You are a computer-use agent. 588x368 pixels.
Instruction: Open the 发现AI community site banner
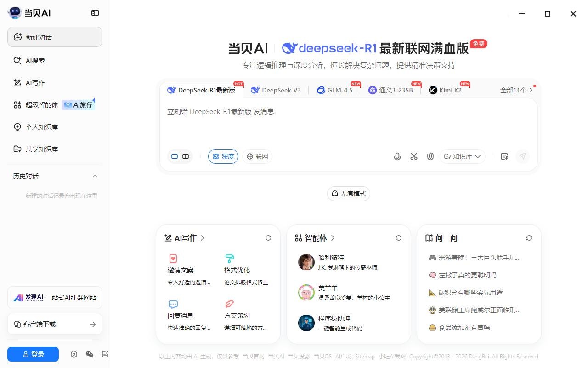pyautogui.click(x=55, y=298)
